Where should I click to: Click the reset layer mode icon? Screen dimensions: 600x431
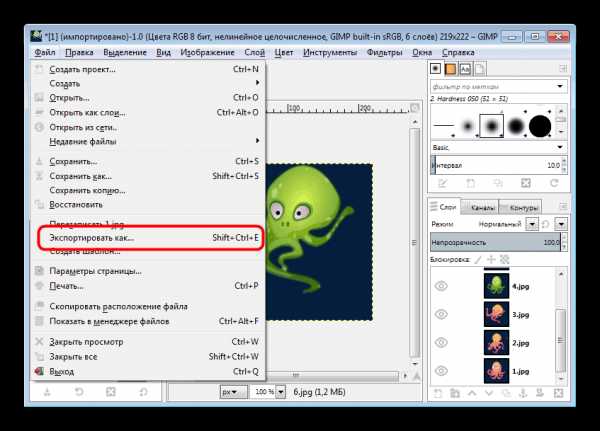point(546,224)
